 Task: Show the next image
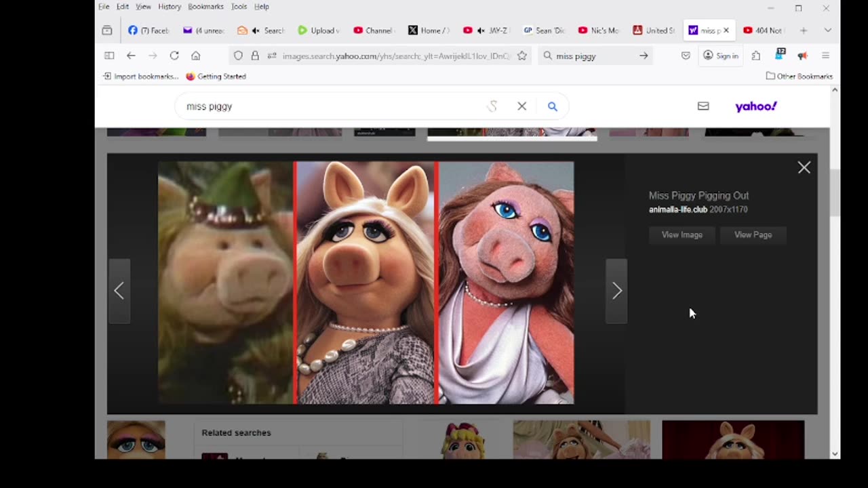(x=616, y=291)
